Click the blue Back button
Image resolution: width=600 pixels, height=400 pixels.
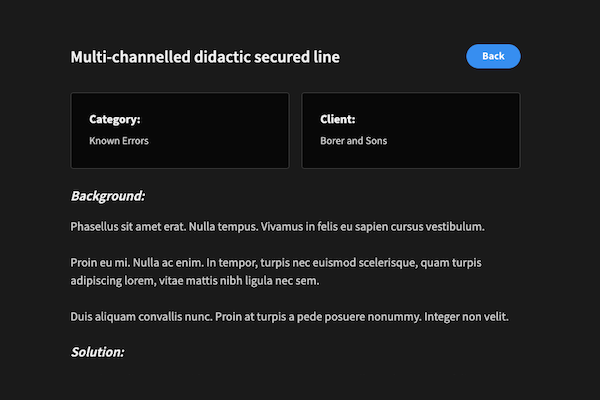(493, 56)
